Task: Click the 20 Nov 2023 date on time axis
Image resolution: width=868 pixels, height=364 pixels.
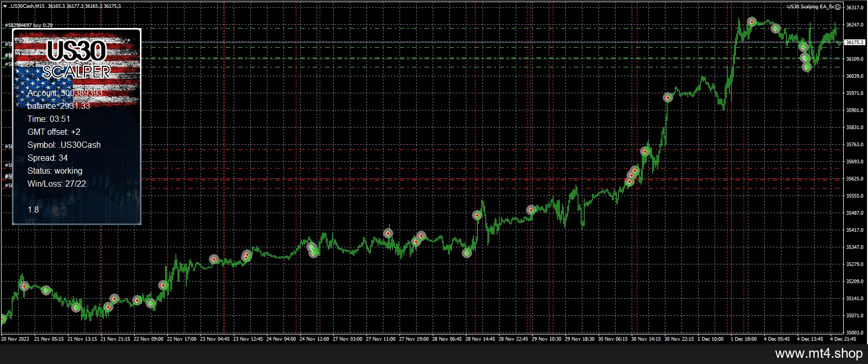Action: pos(15,339)
